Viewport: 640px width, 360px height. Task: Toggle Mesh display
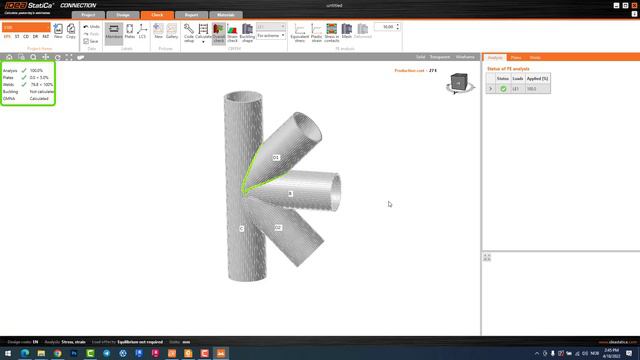[347, 31]
